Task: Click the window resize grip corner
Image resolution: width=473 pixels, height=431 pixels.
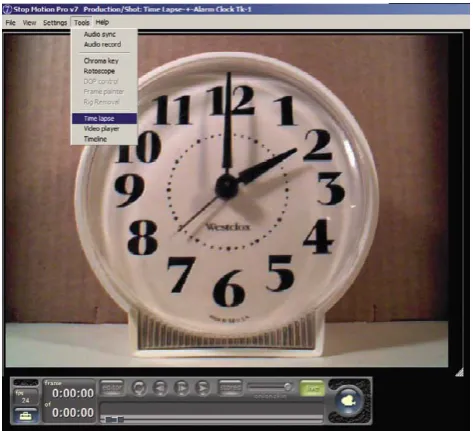Action: click(459, 372)
